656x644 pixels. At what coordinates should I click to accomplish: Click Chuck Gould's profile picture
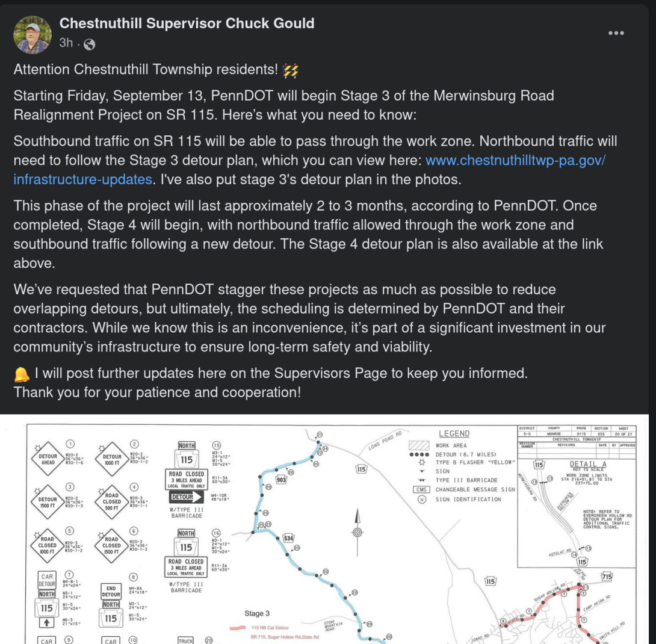(32, 34)
